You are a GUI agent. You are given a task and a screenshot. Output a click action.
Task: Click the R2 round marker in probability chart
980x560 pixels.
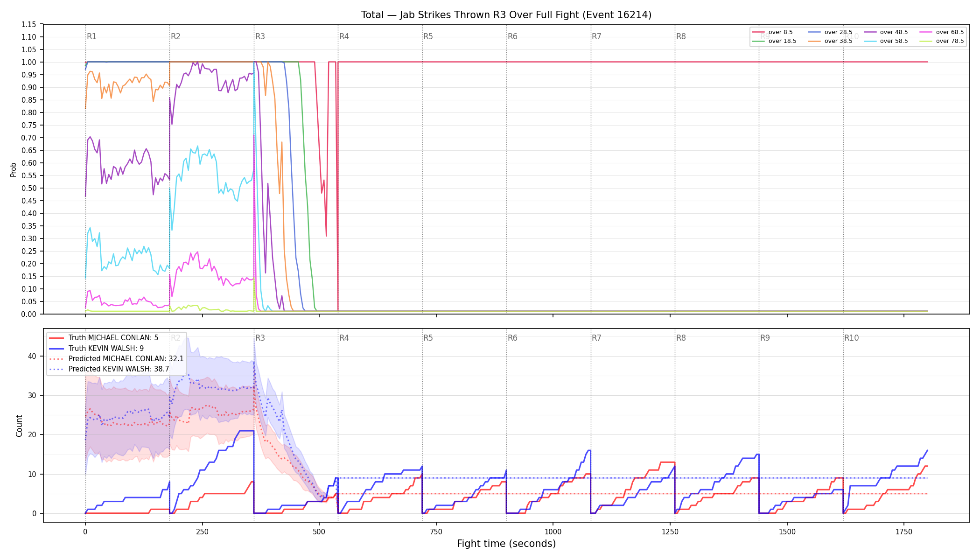click(175, 36)
